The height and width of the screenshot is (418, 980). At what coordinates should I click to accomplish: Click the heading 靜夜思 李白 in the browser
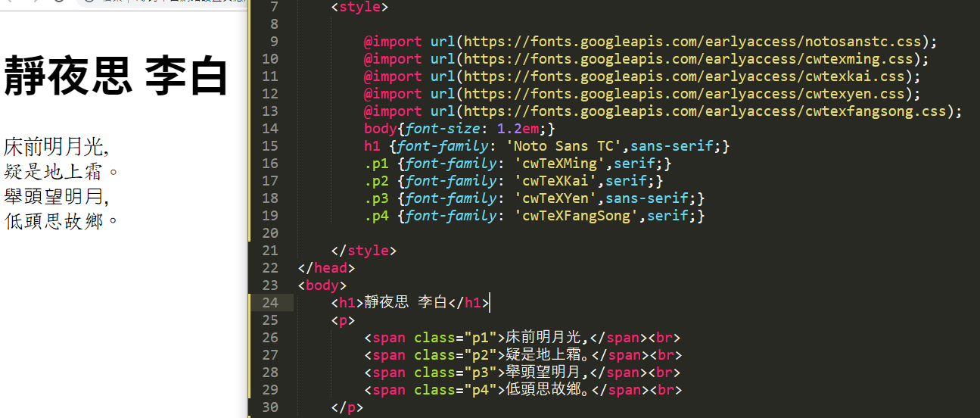pyautogui.click(x=116, y=76)
